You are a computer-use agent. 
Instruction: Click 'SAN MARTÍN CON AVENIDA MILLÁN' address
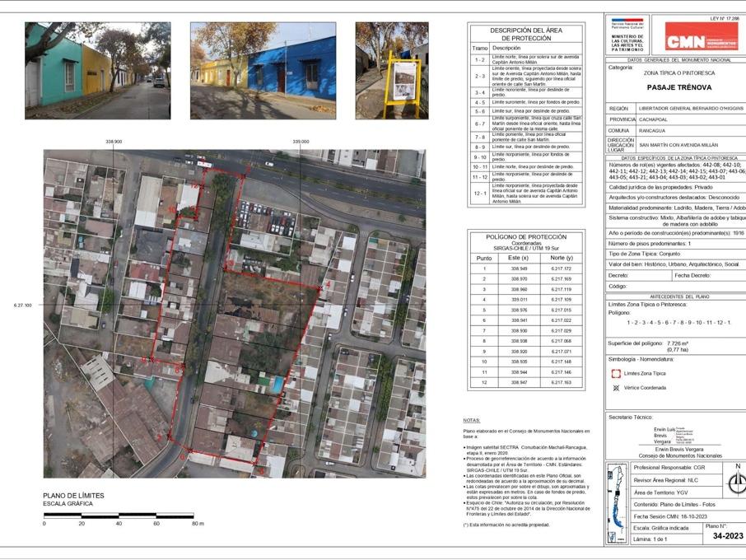point(678,145)
